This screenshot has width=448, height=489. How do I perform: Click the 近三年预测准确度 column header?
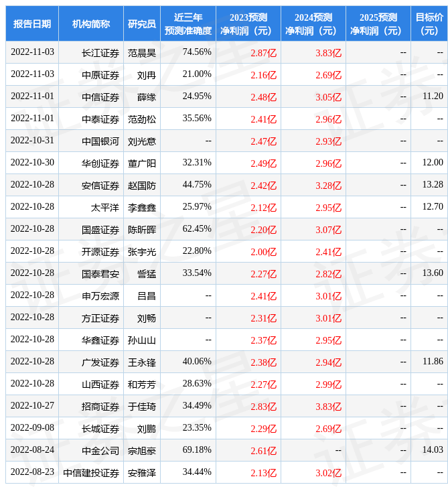[x=188, y=23]
